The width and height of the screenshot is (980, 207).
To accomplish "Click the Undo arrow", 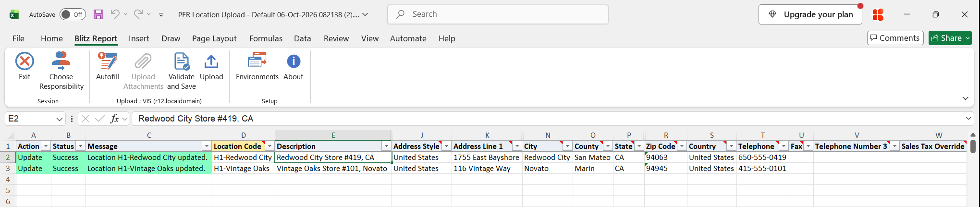I will (115, 14).
